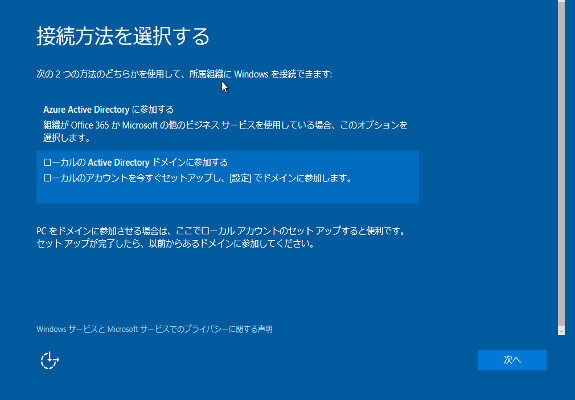Click the vertical scrollbar thumb

click(561, 163)
